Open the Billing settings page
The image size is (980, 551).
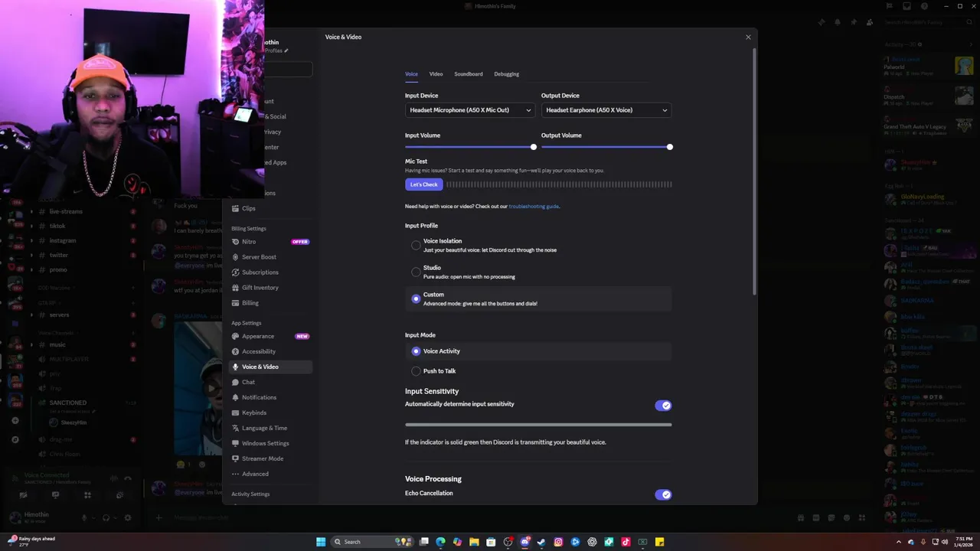[x=269, y=303]
